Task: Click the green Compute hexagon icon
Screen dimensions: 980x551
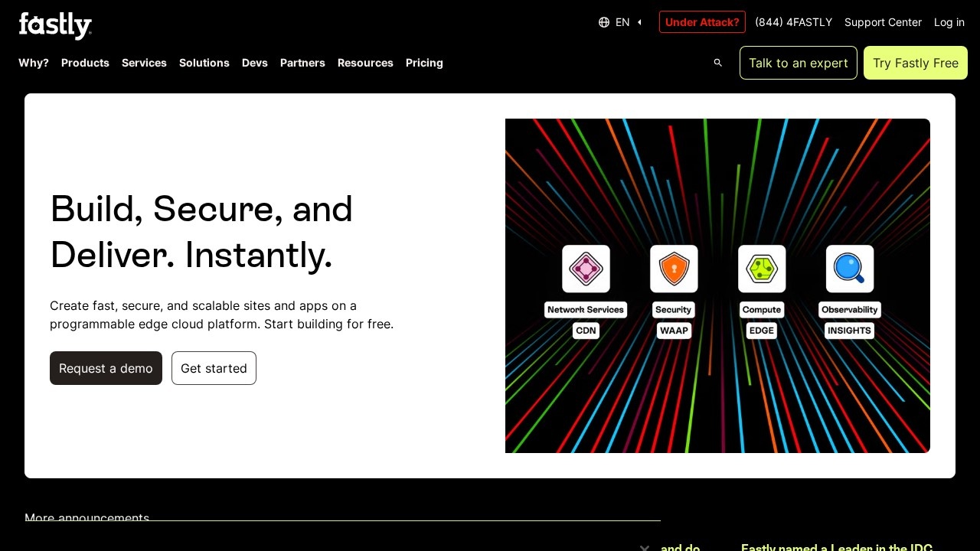Action: [x=762, y=269]
